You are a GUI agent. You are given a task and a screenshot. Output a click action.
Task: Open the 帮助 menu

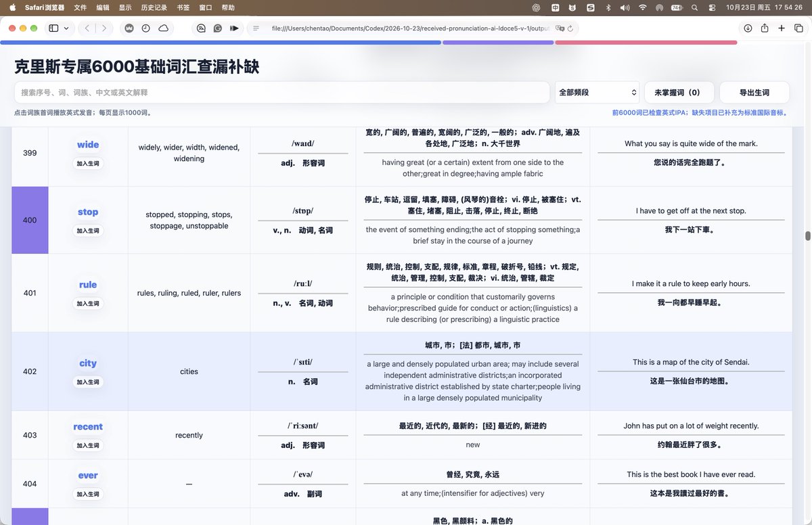tap(228, 7)
